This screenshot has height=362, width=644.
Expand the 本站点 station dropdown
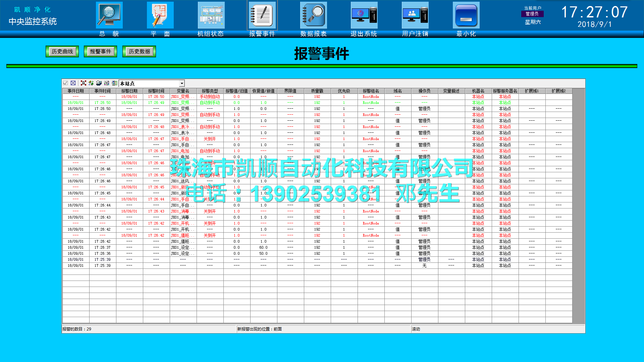pyautogui.click(x=182, y=83)
